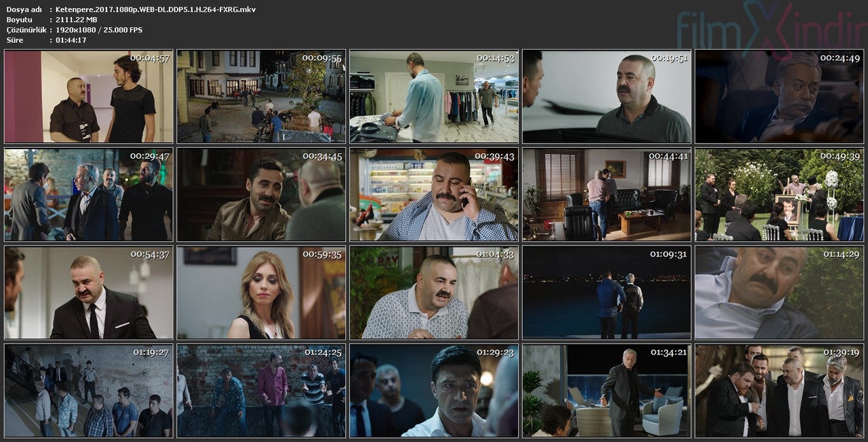Click the file size value 2111.22 MB
Screen dimensions: 868x442
(76, 20)
